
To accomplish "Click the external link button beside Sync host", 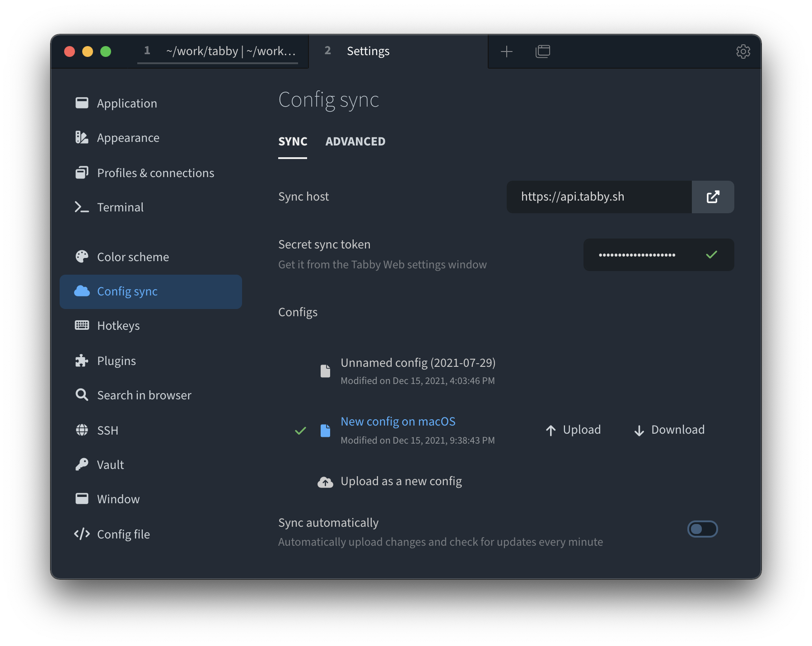I will point(713,197).
